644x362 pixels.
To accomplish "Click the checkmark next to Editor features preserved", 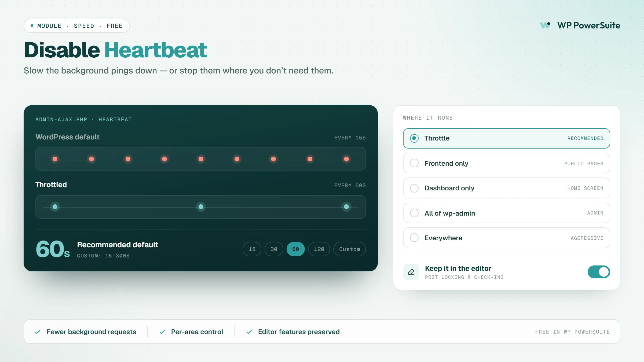I will click(x=249, y=332).
